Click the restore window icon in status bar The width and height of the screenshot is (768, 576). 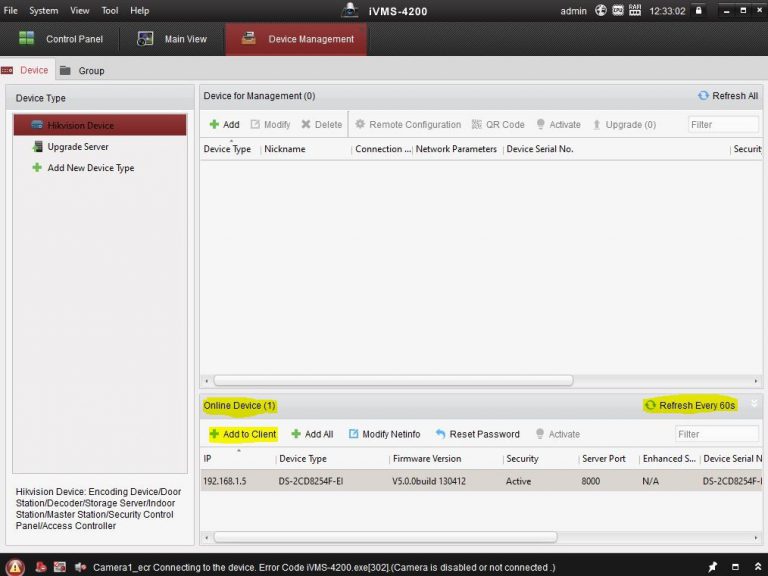coord(735,567)
